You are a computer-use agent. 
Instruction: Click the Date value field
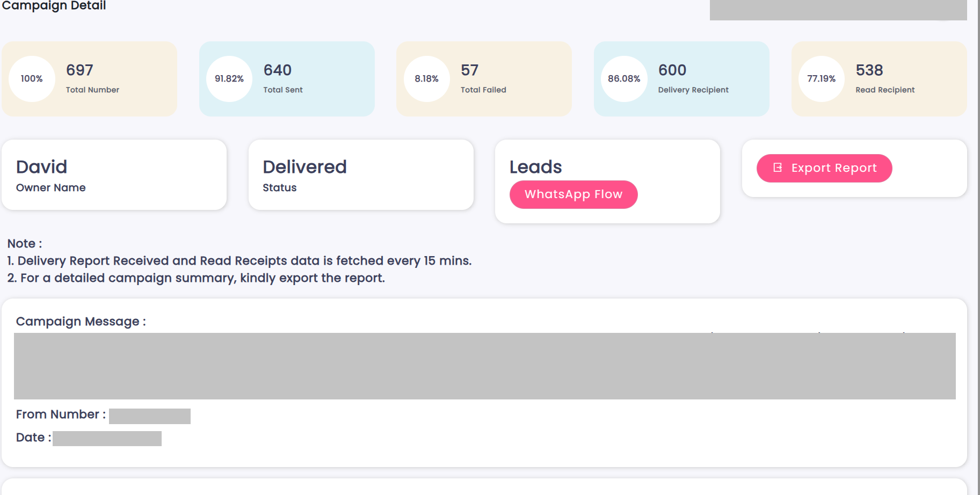(x=107, y=439)
